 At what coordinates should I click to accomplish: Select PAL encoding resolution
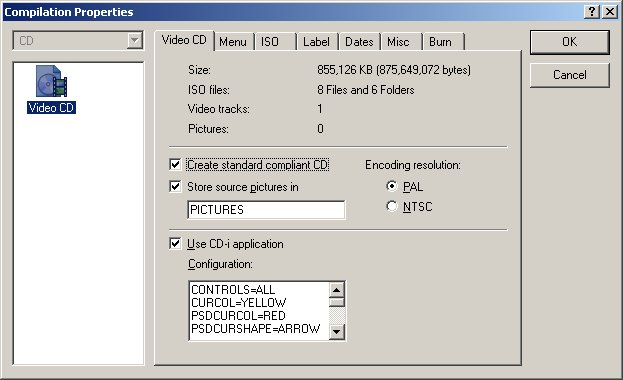(392, 186)
